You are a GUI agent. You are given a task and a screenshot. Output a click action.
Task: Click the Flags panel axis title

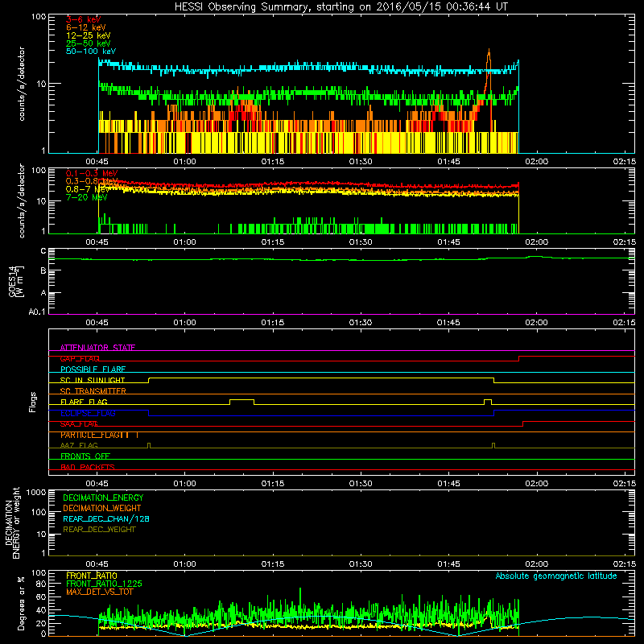(33, 402)
